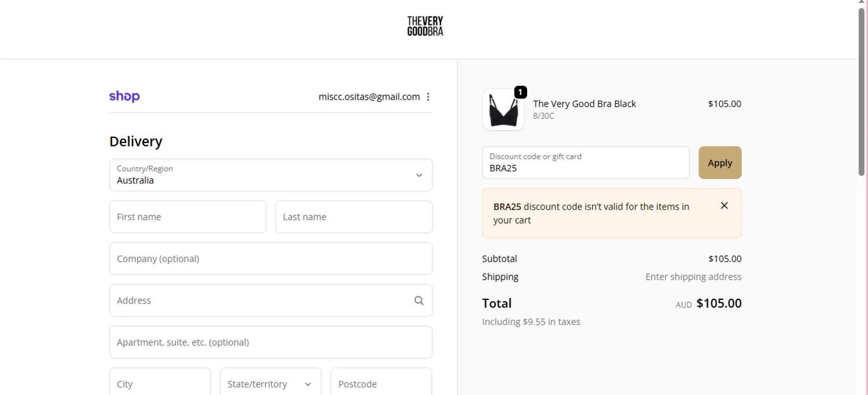Click the address search magnifier icon
Screen dimensions: 868x395
click(419, 301)
